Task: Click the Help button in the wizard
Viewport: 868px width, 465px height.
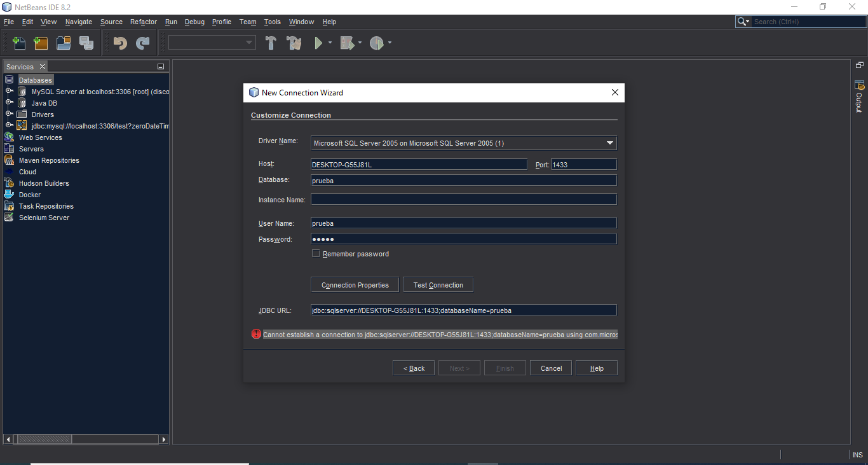Action: point(597,368)
